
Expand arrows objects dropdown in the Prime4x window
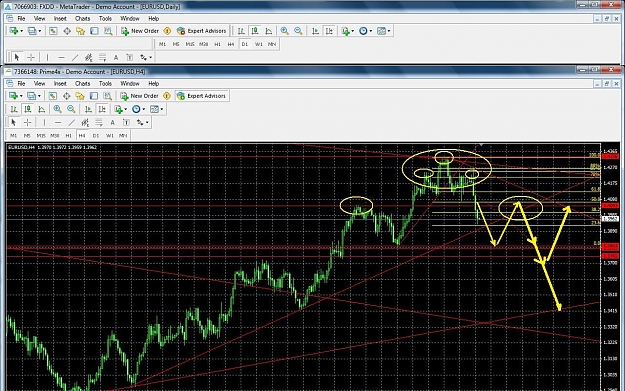pyautogui.click(x=147, y=123)
